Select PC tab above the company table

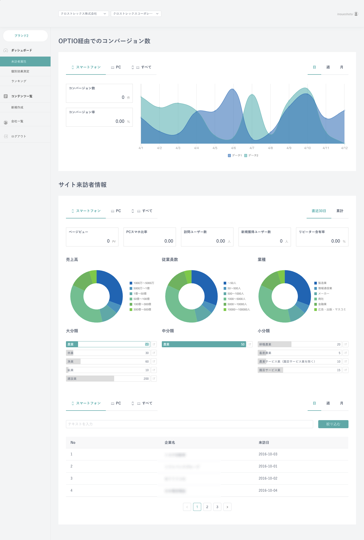[116, 403]
